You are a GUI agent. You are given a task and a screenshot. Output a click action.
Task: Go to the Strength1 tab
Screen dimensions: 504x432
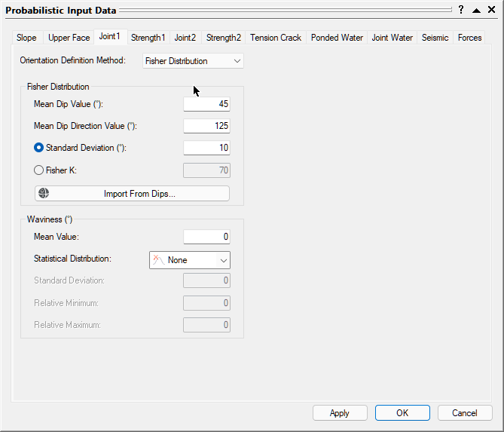coord(148,38)
